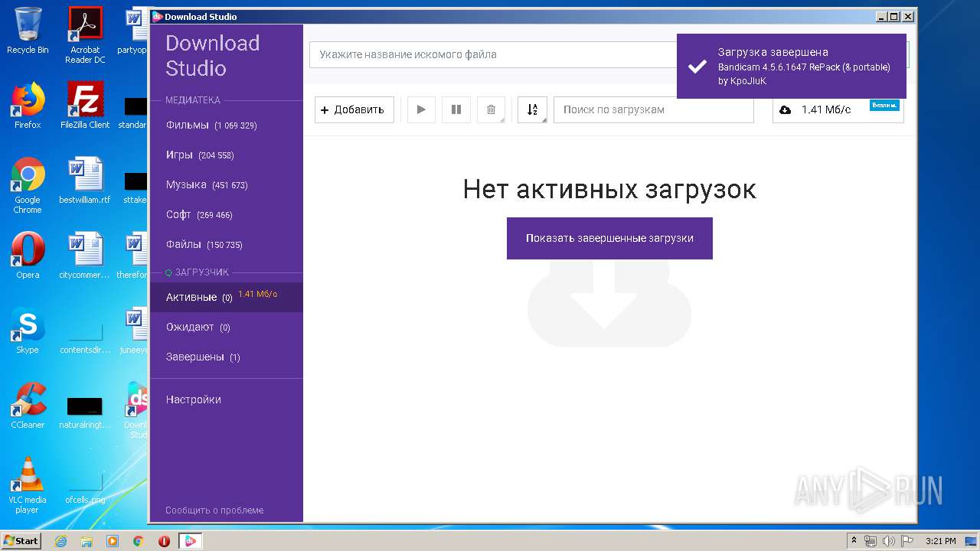Click the Download Studio title bar icon

pyautogui.click(x=157, y=16)
